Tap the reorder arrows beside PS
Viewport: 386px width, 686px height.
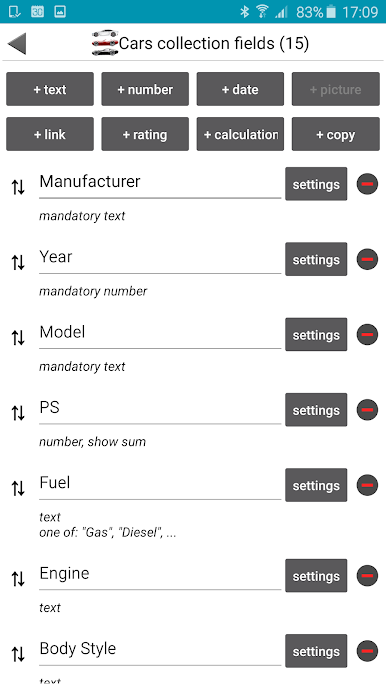pyautogui.click(x=18, y=413)
